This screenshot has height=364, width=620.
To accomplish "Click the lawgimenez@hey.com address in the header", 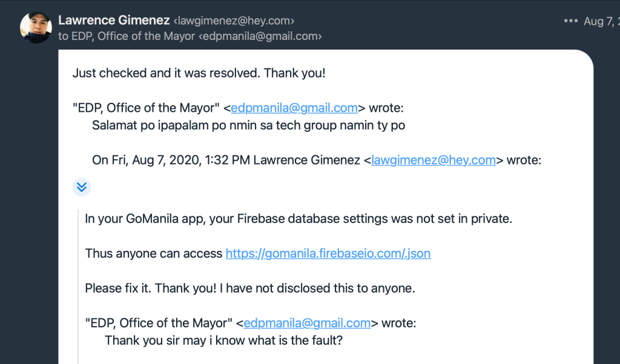I will (x=234, y=21).
